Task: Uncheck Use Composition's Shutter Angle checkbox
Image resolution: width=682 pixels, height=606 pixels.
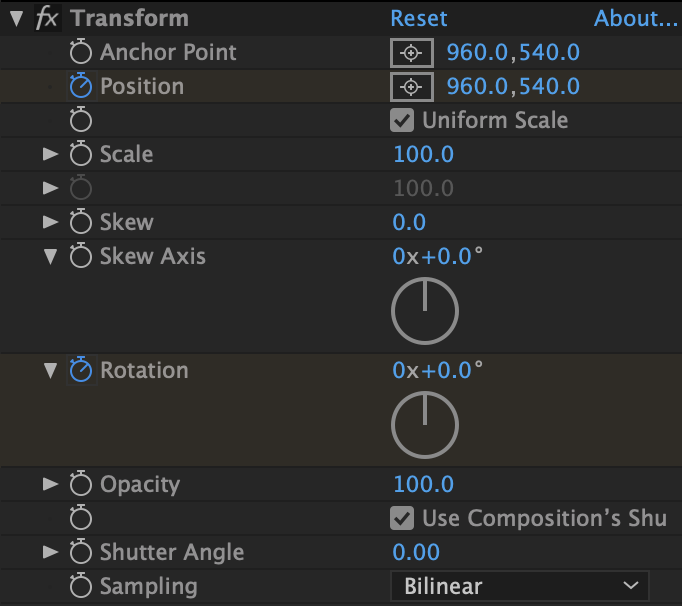Action: tap(402, 518)
